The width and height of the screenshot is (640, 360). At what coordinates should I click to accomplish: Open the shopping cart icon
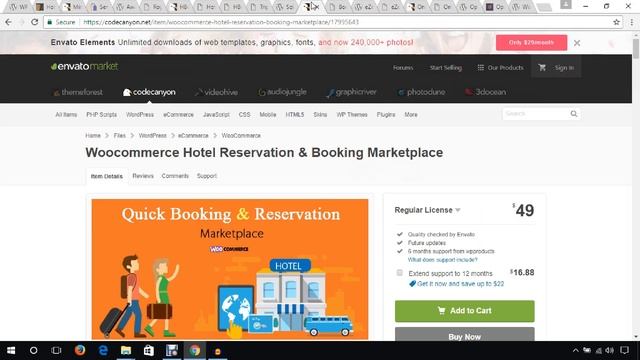coord(542,68)
